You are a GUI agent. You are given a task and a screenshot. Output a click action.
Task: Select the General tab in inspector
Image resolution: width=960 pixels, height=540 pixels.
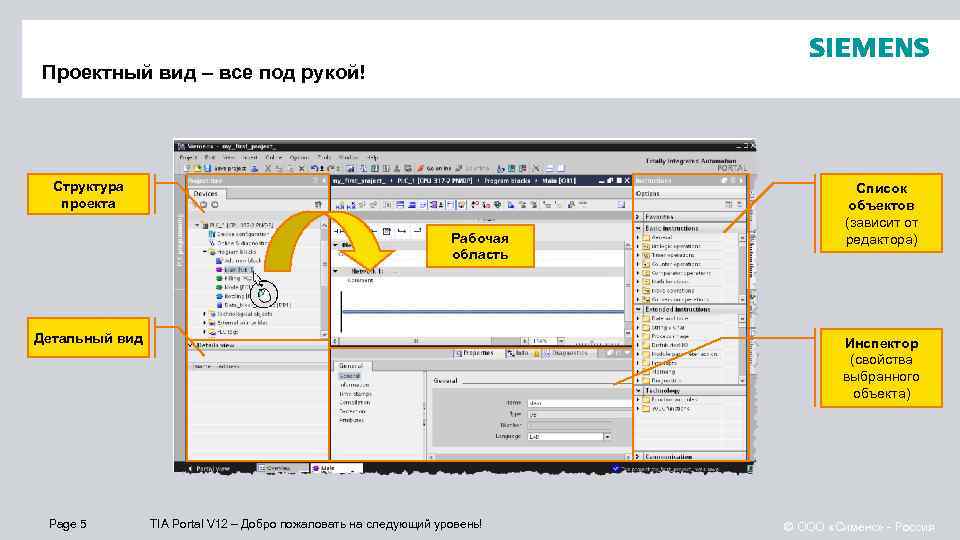point(351,366)
